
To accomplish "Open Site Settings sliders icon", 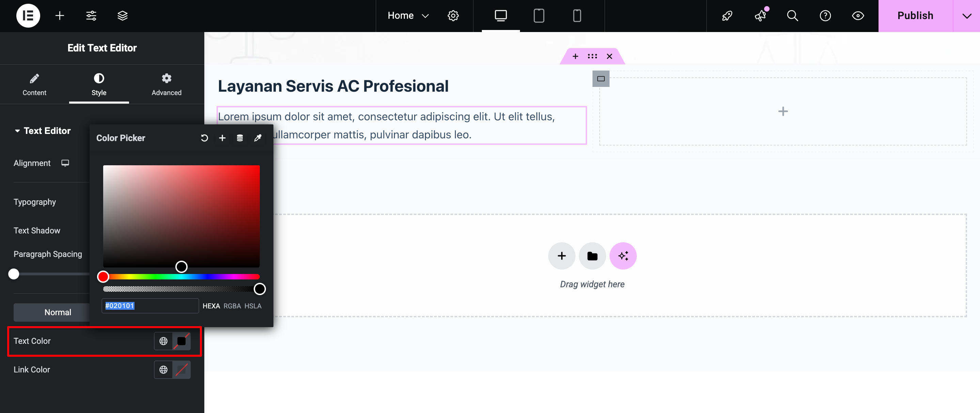I will 91,16.
